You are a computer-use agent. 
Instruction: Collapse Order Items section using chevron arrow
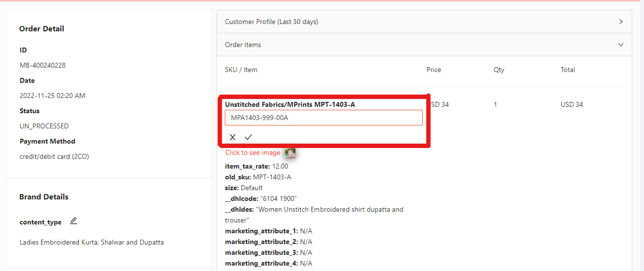click(621, 45)
